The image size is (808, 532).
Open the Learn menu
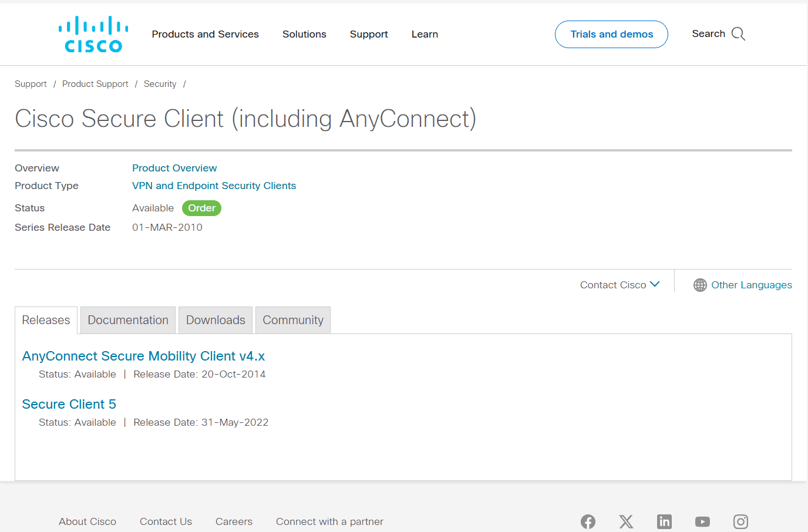pos(425,34)
